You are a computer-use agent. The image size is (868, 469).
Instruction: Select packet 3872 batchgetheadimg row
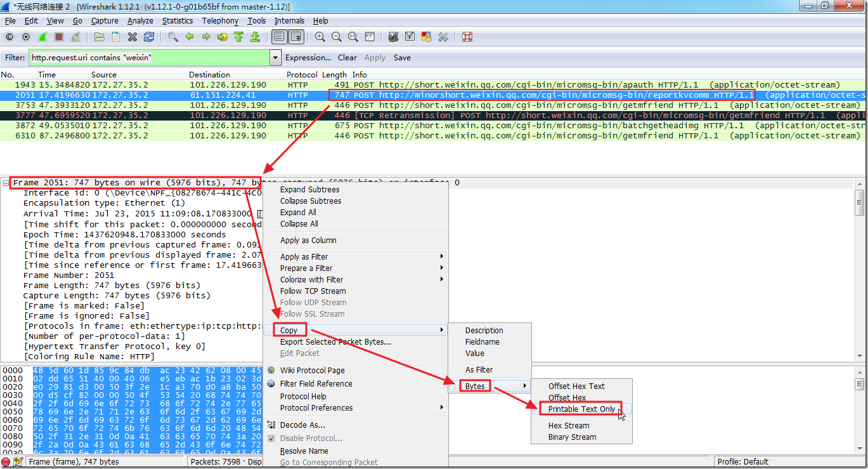tap(434, 125)
